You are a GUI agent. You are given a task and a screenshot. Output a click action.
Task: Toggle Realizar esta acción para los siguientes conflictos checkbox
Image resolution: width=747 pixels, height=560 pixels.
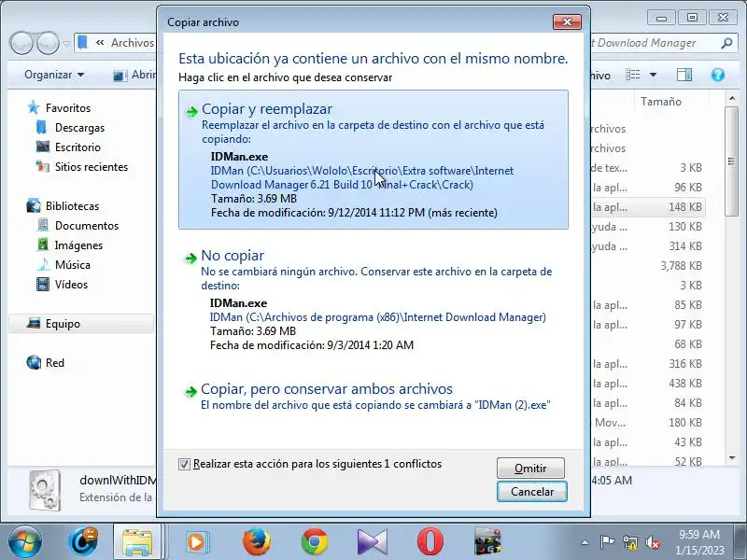coord(184,464)
